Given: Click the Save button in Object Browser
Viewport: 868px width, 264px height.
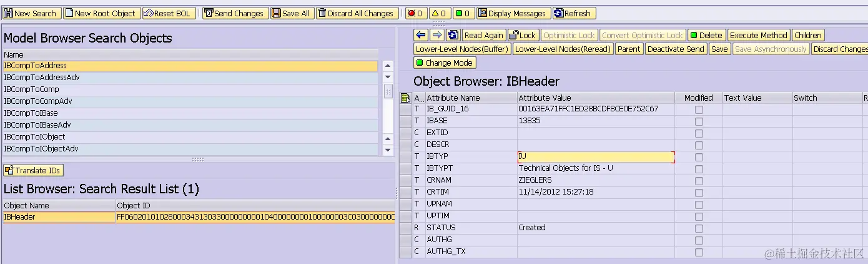Looking at the screenshot, I should point(719,49).
